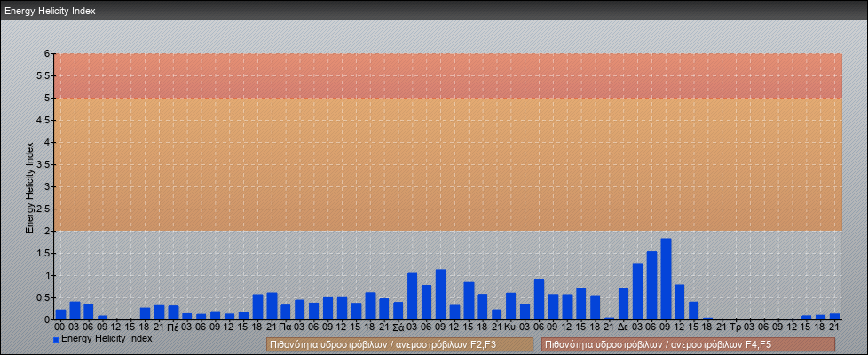The height and width of the screenshot is (355, 868).
Task: Click the Κυ day label on x-axis
Action: click(510, 327)
